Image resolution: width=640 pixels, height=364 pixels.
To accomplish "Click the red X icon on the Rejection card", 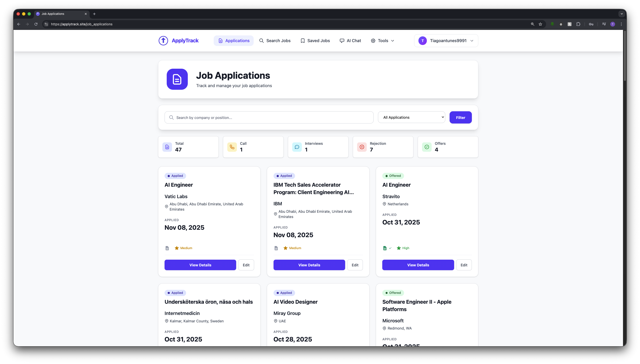I will [361, 147].
